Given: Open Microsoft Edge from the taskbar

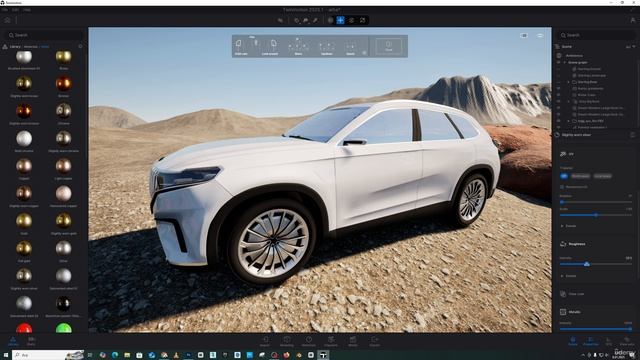Looking at the screenshot, I should coord(115,355).
